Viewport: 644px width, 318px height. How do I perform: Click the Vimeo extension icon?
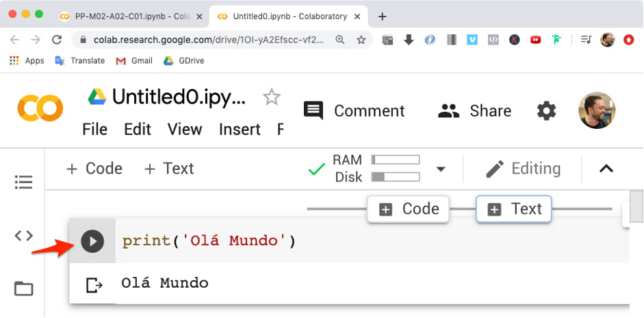(x=472, y=40)
